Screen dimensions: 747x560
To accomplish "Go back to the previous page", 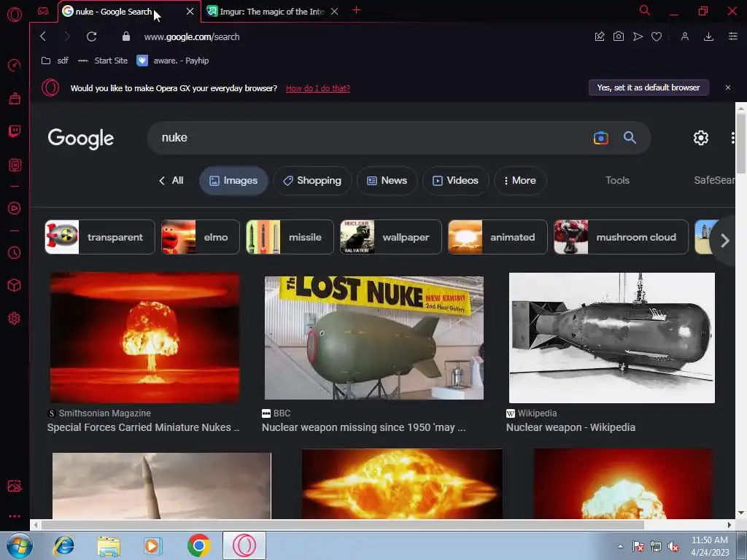I will pyautogui.click(x=43, y=36).
